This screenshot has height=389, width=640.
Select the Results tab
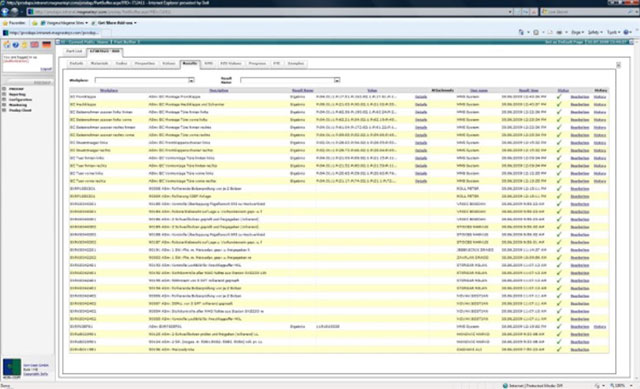click(x=190, y=64)
